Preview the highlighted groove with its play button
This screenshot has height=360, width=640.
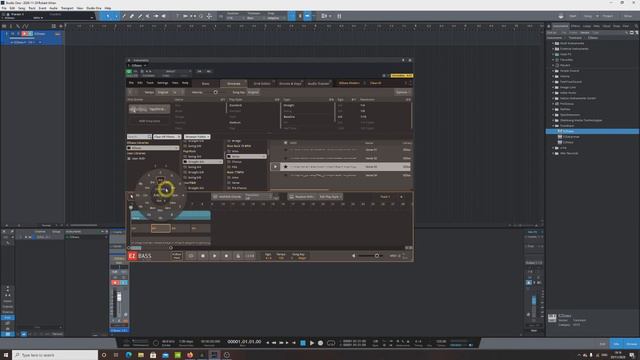pos(275,167)
